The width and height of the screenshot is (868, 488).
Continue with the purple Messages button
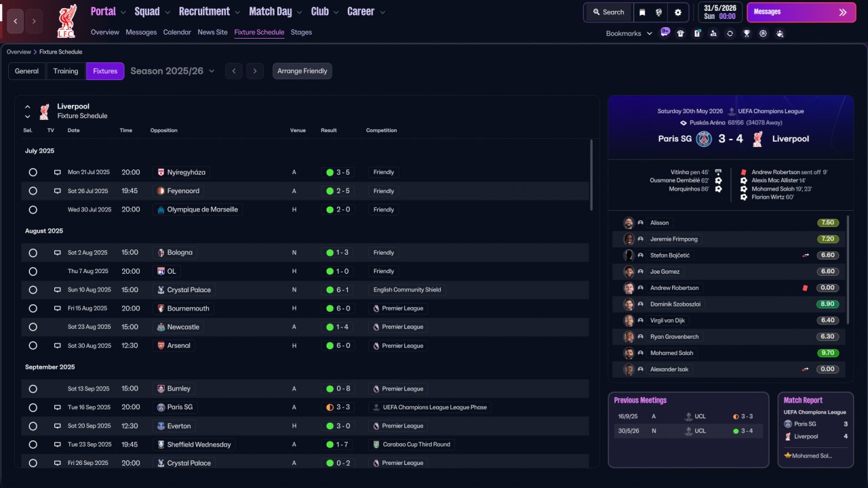(x=801, y=12)
